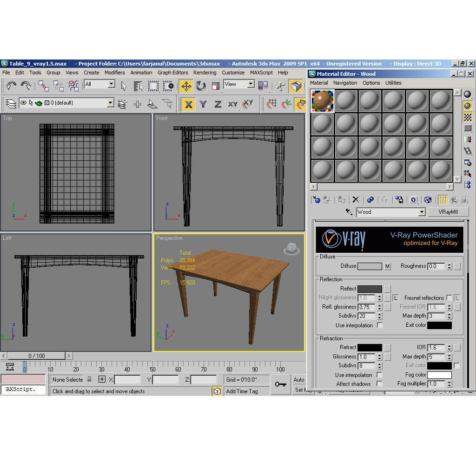Image resolution: width=476 pixels, height=476 pixels.
Task: Open the Modifiers menu
Action: point(114,73)
